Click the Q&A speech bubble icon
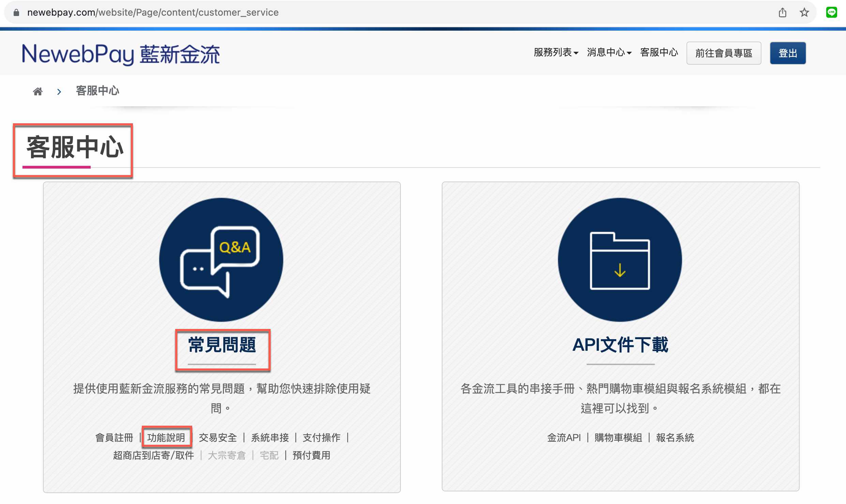The width and height of the screenshot is (846, 504). pos(221,260)
